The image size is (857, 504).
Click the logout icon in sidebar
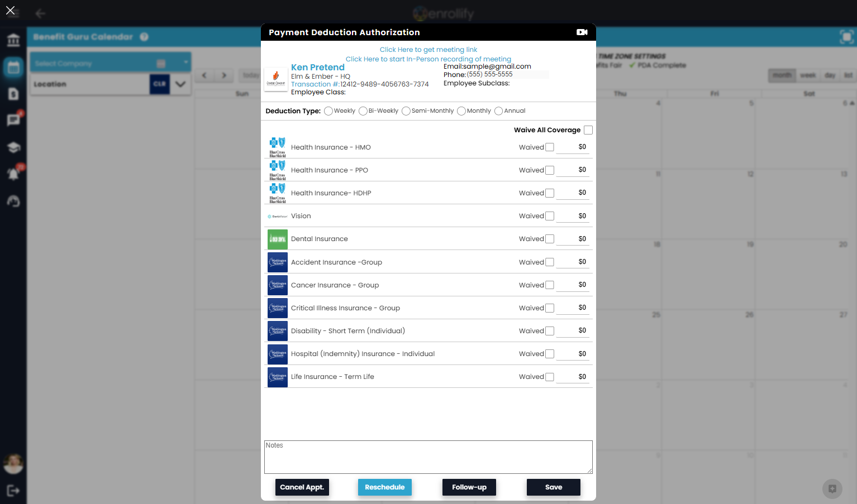click(13, 491)
